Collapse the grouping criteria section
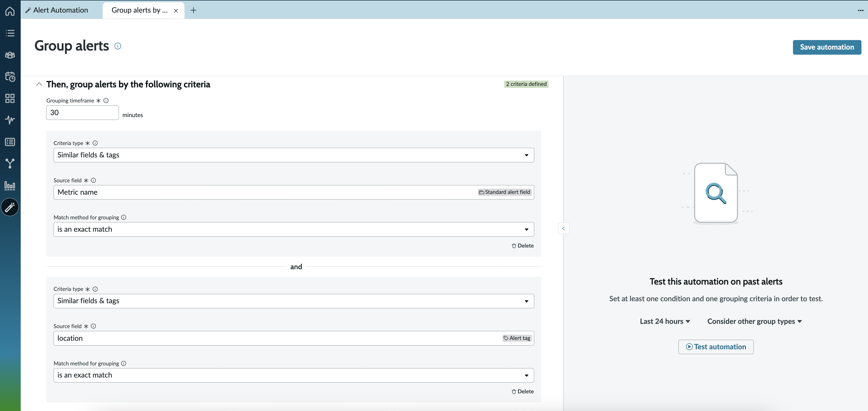 (39, 84)
